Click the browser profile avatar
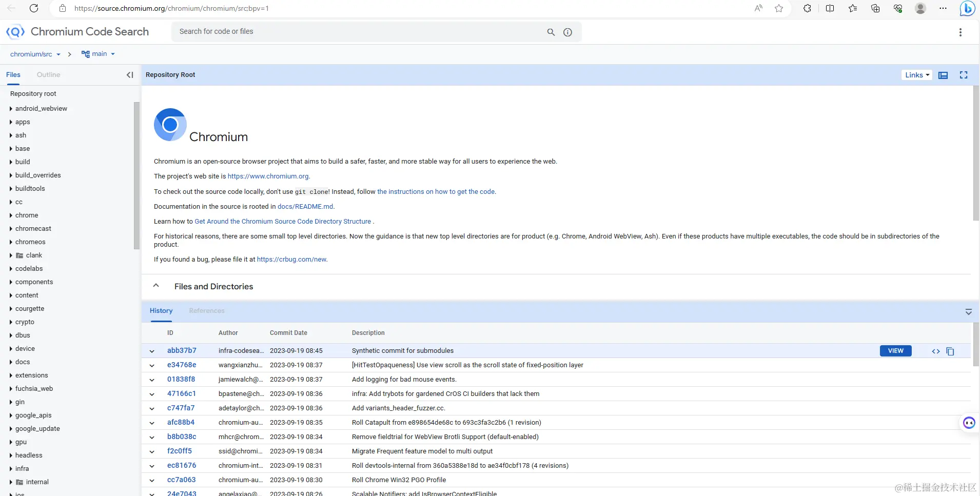This screenshot has height=496, width=980. (x=920, y=8)
